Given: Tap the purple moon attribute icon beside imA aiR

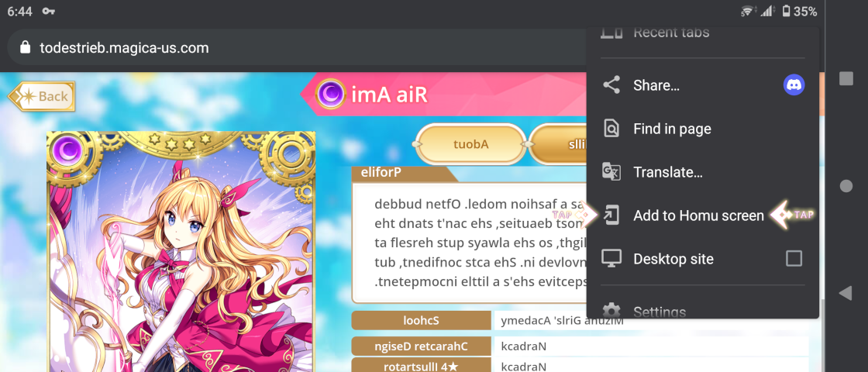Looking at the screenshot, I should pyautogui.click(x=331, y=94).
